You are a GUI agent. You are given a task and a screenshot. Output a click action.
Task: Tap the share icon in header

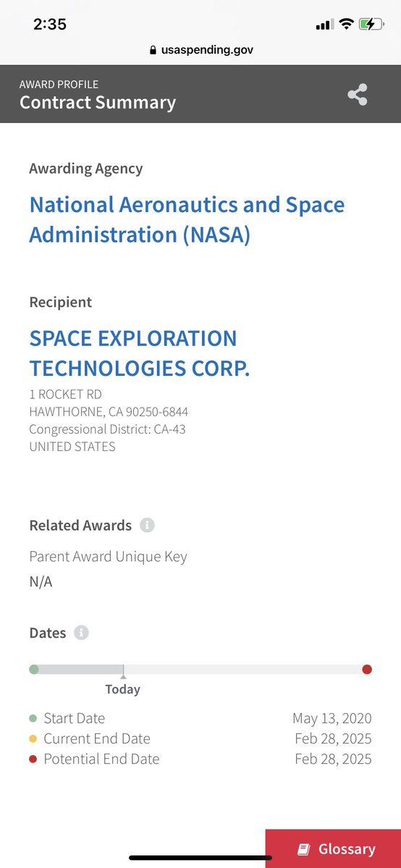(358, 95)
